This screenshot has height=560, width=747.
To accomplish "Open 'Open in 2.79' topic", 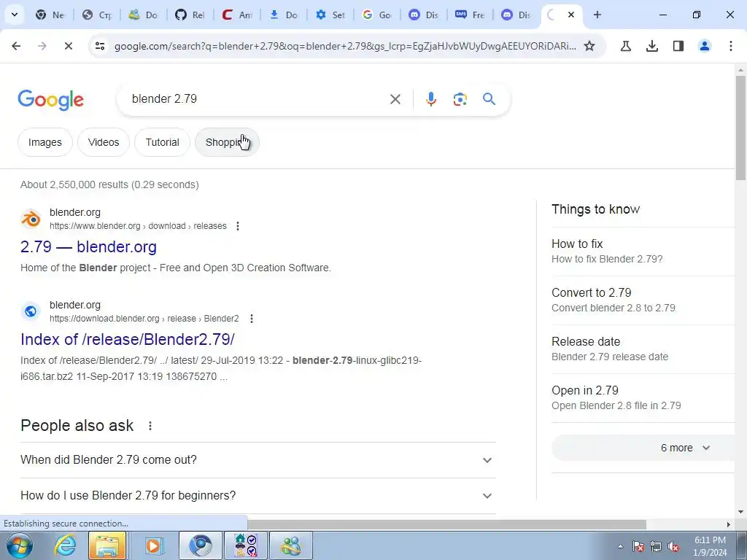I will [x=643, y=397].
